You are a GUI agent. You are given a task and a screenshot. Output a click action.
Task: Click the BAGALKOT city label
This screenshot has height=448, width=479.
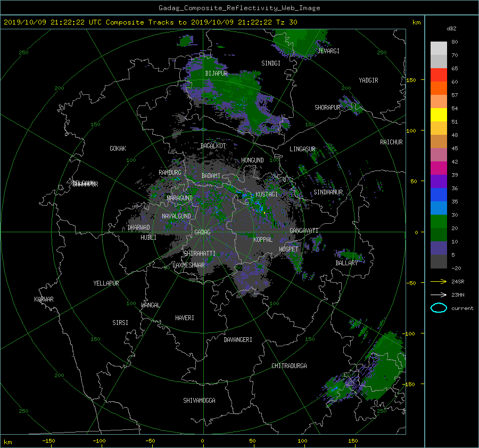pyautogui.click(x=213, y=146)
